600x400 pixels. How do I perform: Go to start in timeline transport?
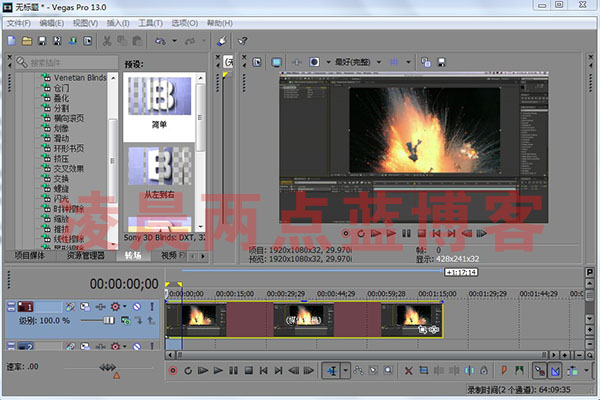click(264, 371)
